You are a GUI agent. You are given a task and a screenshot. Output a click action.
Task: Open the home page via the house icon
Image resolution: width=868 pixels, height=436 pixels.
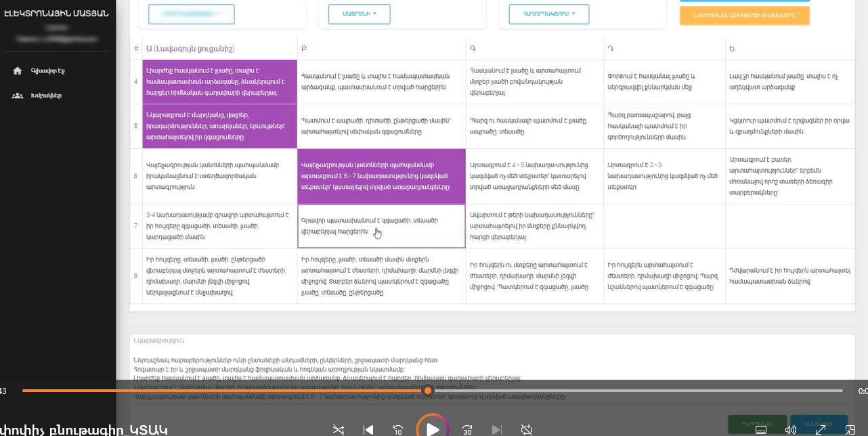click(18, 70)
